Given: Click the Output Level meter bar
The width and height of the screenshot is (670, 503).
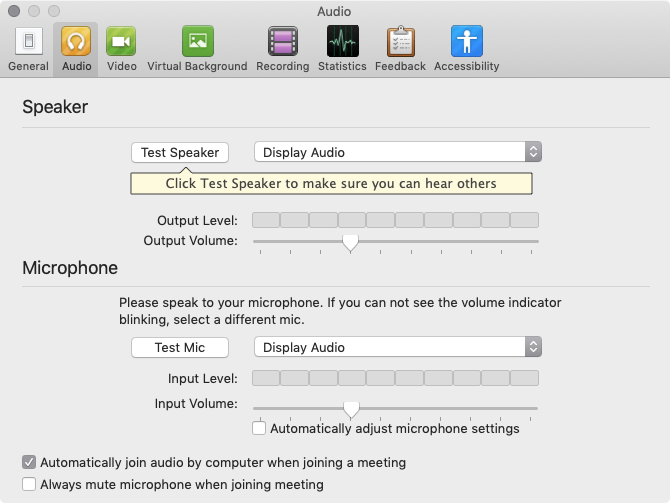Looking at the screenshot, I should coord(395,220).
